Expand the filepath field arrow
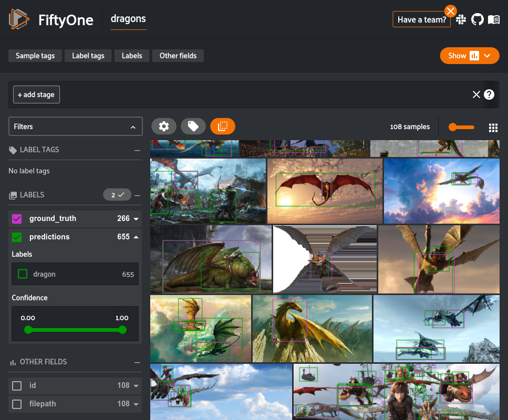 point(136,404)
